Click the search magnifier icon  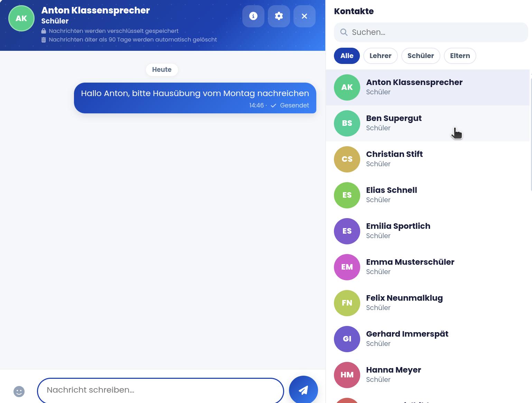click(344, 32)
